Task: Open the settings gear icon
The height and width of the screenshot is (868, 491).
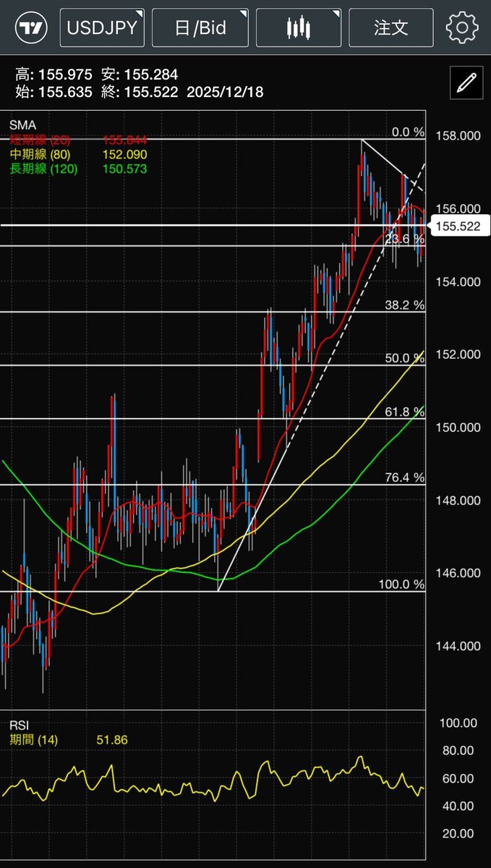Action: pos(462,28)
